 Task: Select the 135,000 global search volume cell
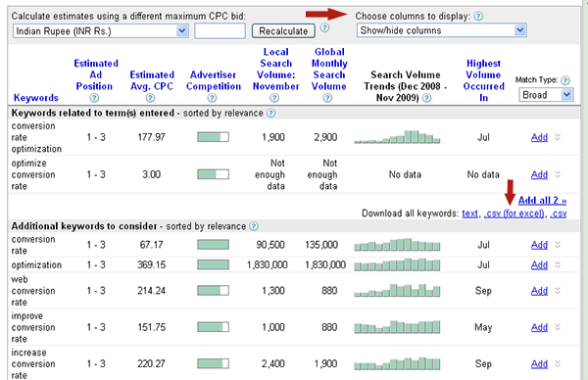point(321,245)
